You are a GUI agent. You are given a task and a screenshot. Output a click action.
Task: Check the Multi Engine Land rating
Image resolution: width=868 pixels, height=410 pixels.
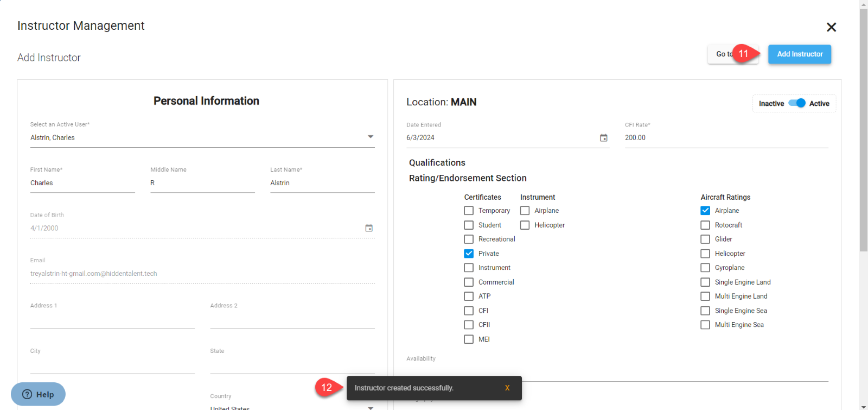tap(705, 297)
